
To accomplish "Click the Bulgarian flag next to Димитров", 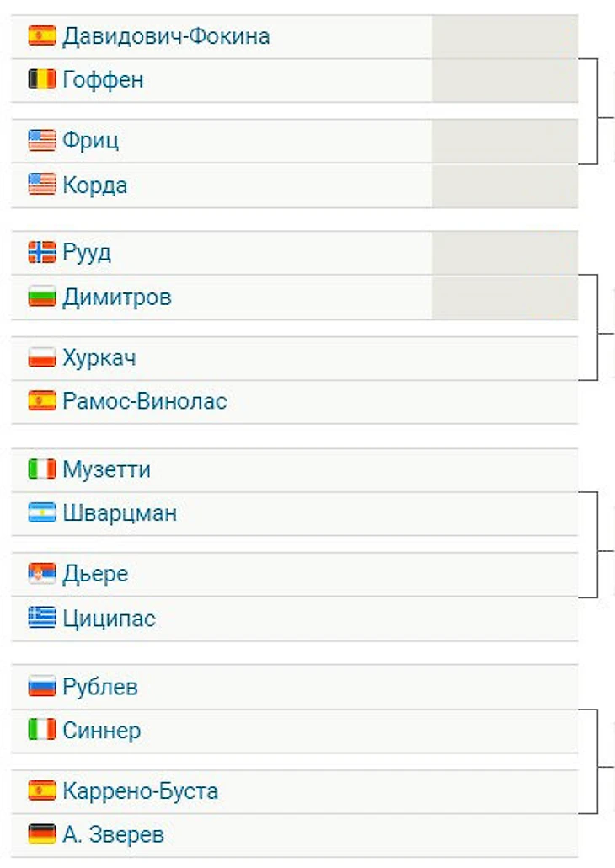I will 42,297.
